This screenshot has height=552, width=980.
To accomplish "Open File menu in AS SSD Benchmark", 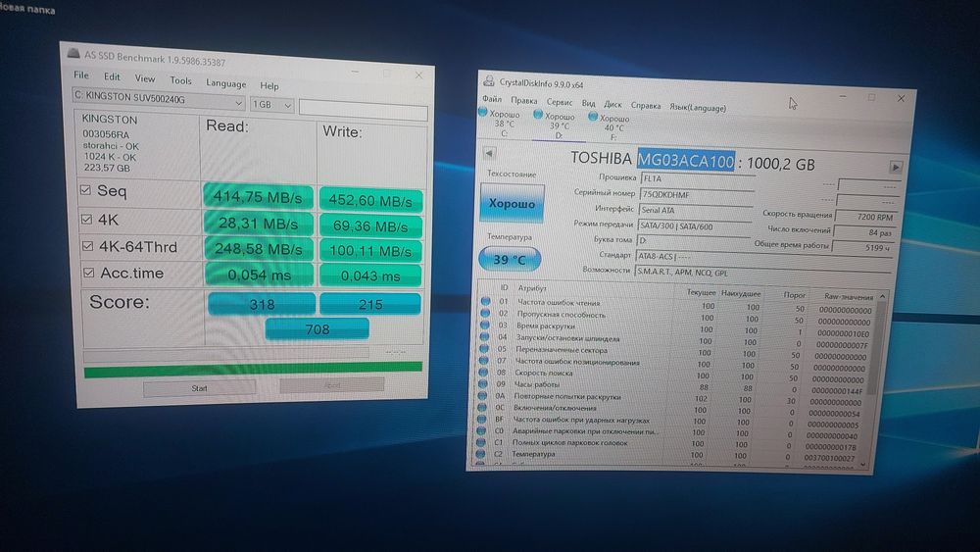I will tap(81, 75).
